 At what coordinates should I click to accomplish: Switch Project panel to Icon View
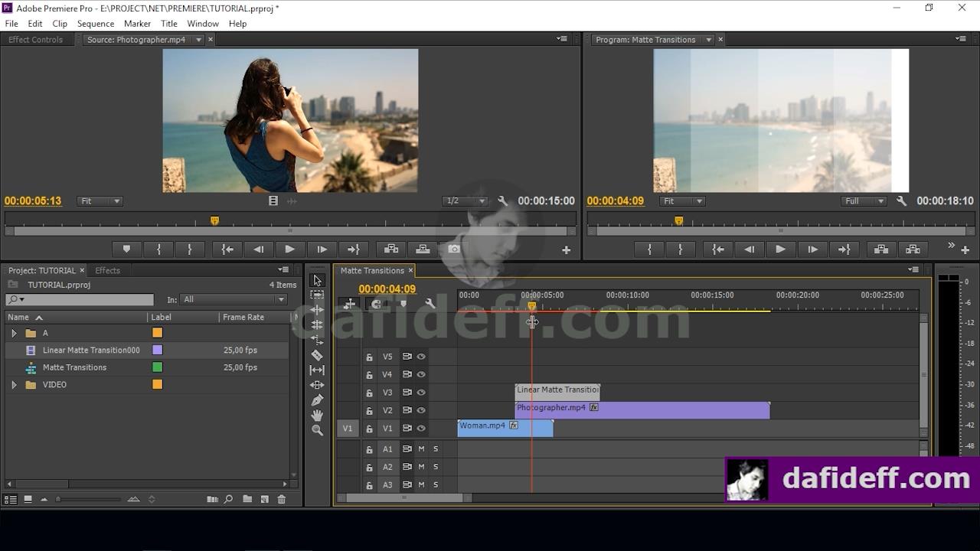[x=28, y=499]
